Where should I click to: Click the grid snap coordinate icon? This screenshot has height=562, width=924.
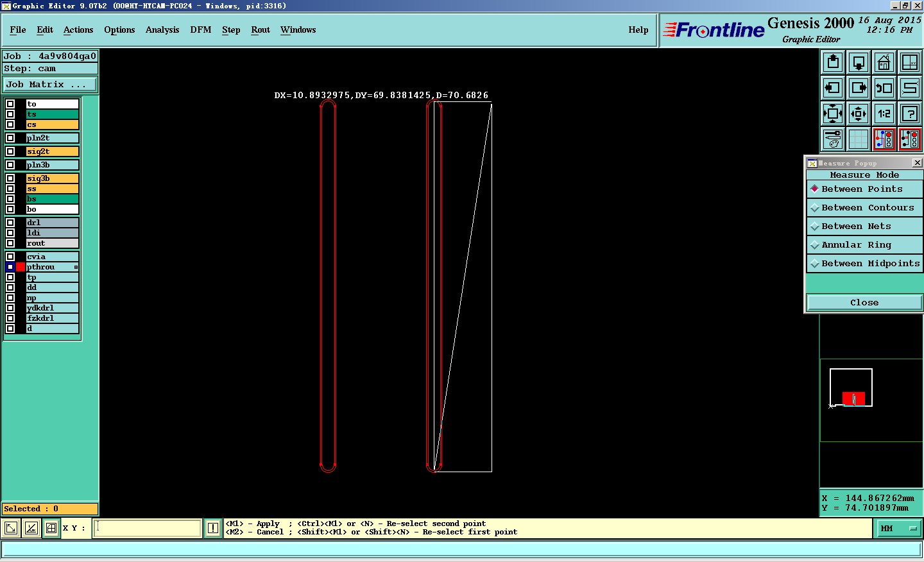(51, 528)
